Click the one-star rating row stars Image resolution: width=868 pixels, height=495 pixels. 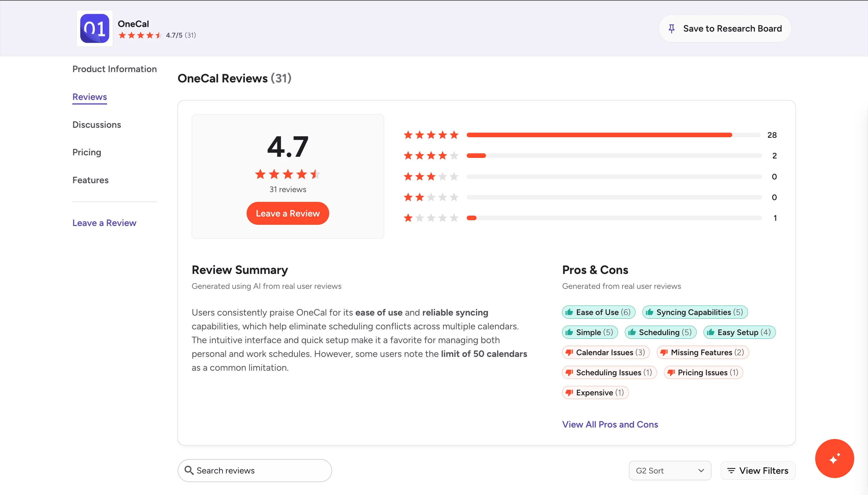click(431, 218)
